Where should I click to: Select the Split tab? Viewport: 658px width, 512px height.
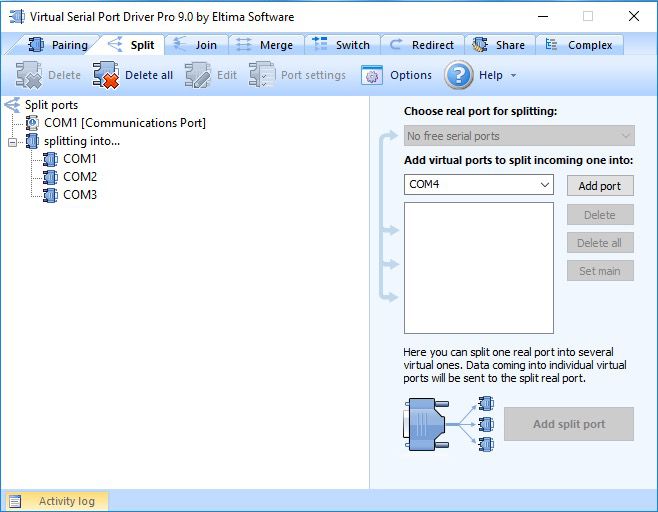pos(131,45)
